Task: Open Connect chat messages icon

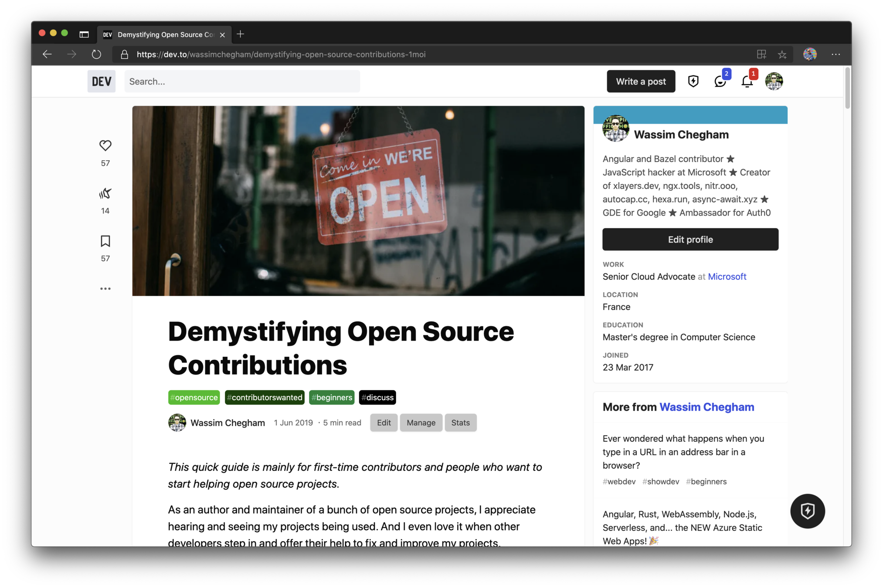Action: tap(720, 81)
